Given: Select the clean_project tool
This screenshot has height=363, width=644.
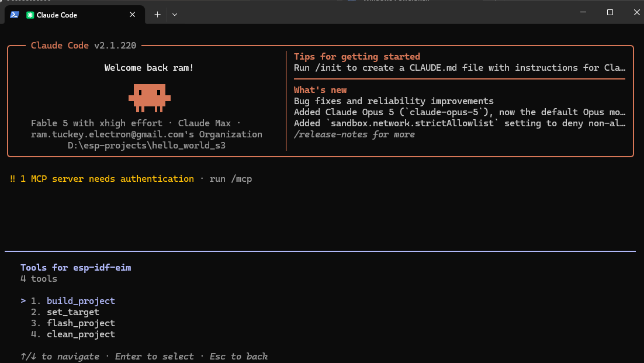Looking at the screenshot, I should pos(81,334).
